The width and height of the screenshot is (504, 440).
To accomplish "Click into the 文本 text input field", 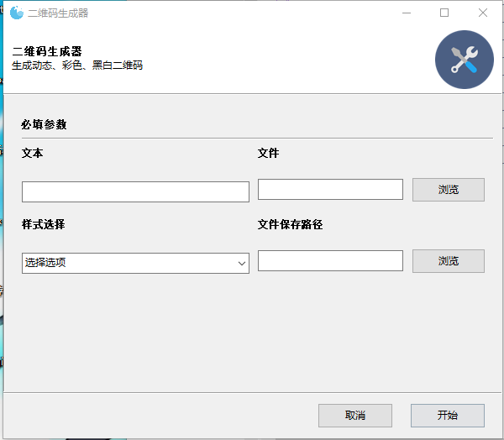I will [135, 192].
